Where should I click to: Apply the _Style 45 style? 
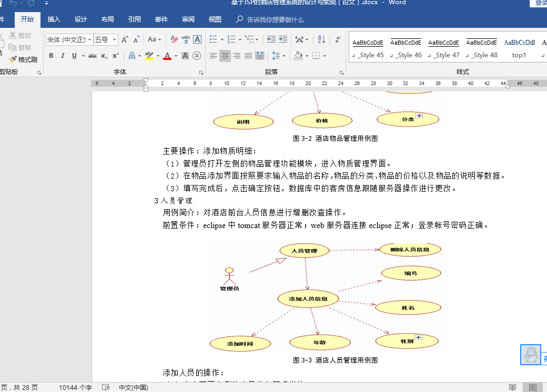tap(368, 48)
